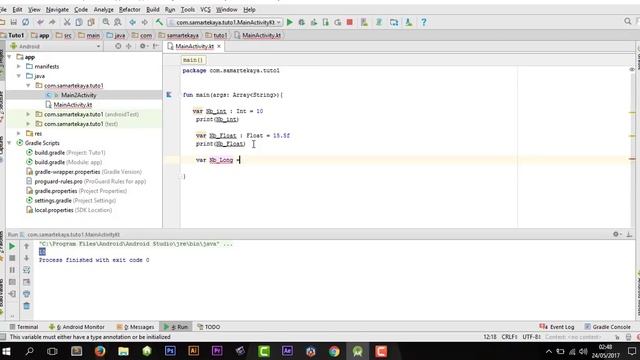Open Run panel settings gear

(x=616, y=234)
